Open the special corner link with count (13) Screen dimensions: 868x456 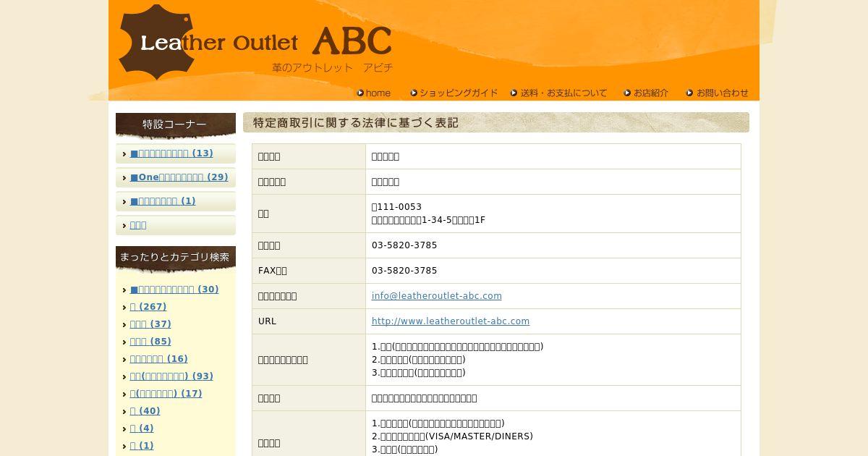(171, 153)
